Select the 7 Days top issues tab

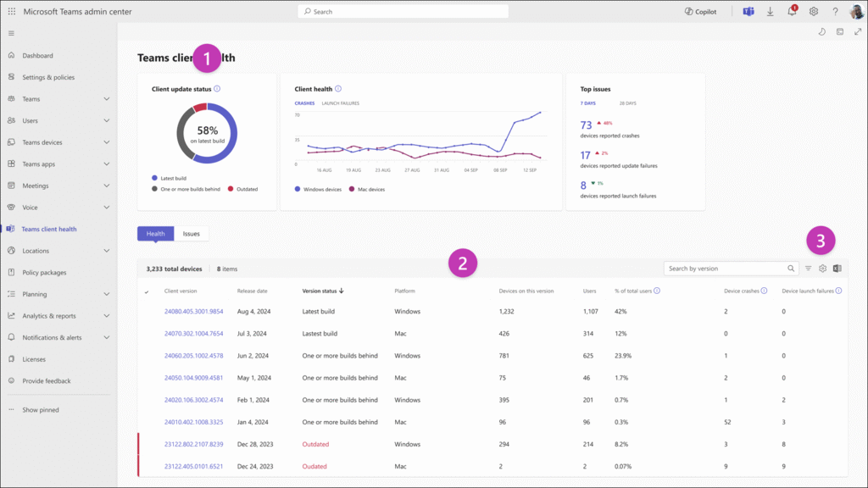[x=588, y=103]
